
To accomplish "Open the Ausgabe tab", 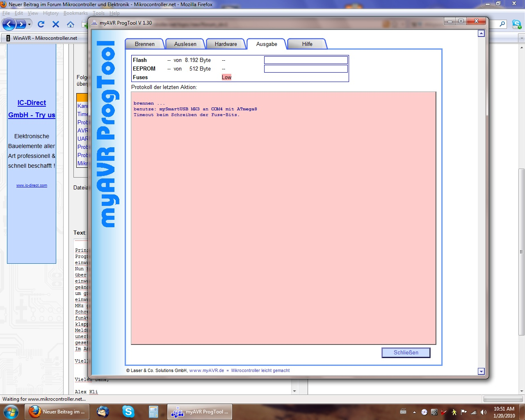I will (x=267, y=44).
